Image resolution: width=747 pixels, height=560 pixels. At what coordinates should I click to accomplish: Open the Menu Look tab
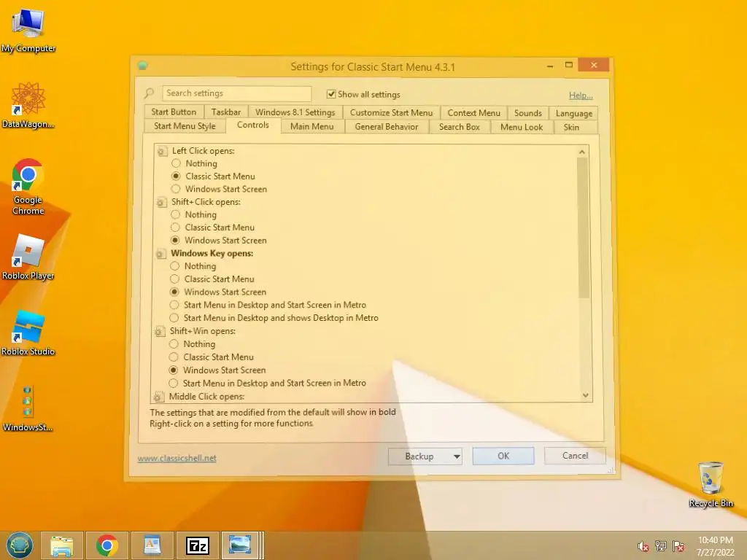[x=521, y=127]
